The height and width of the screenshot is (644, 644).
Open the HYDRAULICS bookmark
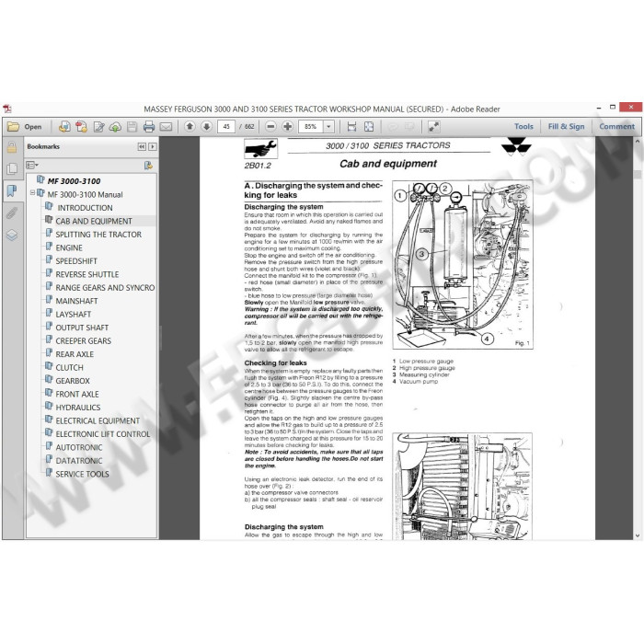coord(78,408)
